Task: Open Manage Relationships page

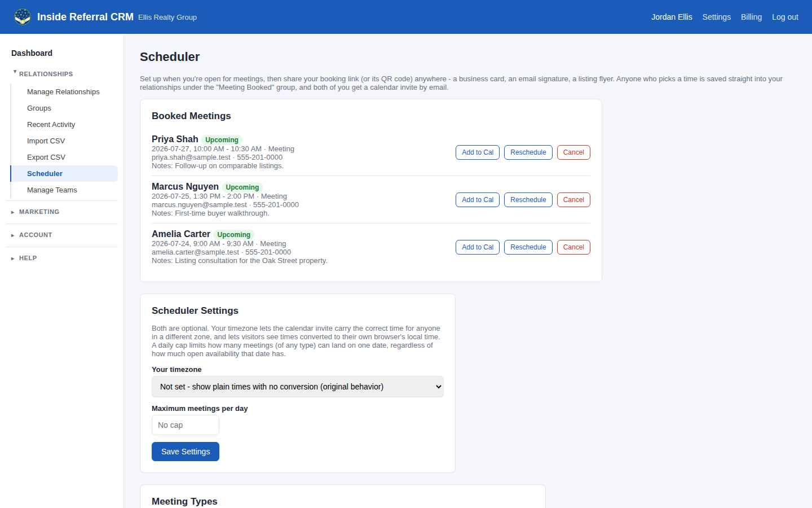Action: coord(63,92)
